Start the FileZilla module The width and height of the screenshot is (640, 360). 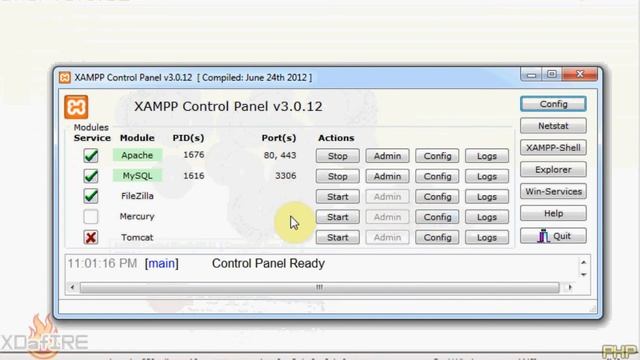(x=338, y=197)
